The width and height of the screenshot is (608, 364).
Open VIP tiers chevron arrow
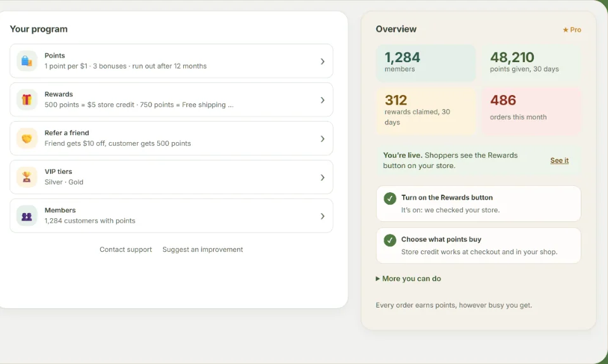(322, 178)
